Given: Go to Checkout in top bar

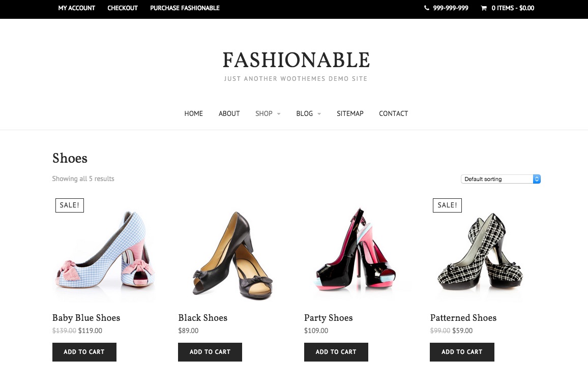Looking at the screenshot, I should [123, 8].
